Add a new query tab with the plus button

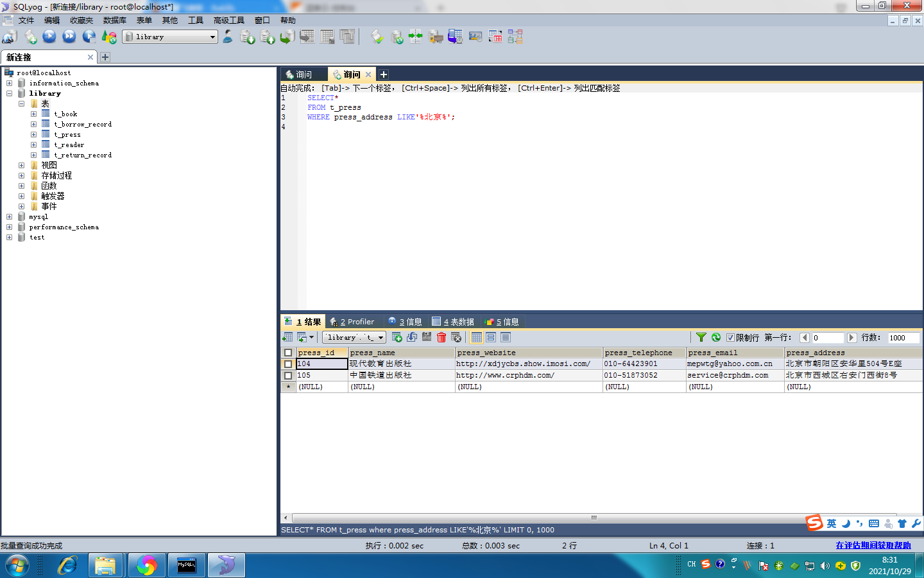tap(384, 74)
